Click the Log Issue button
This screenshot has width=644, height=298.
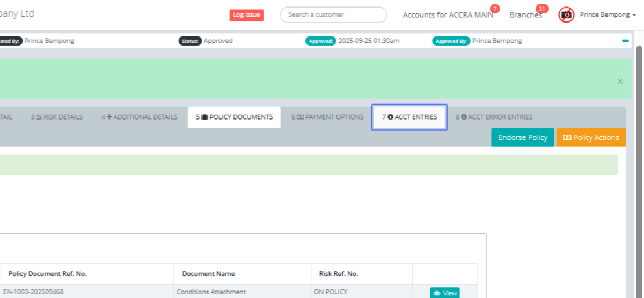pos(246,15)
